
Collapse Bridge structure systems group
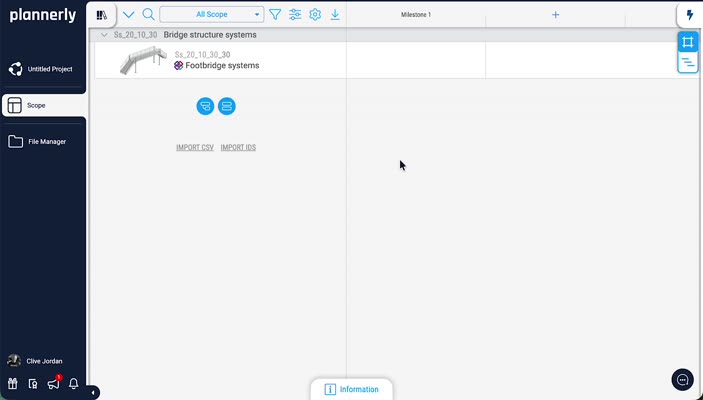click(104, 35)
